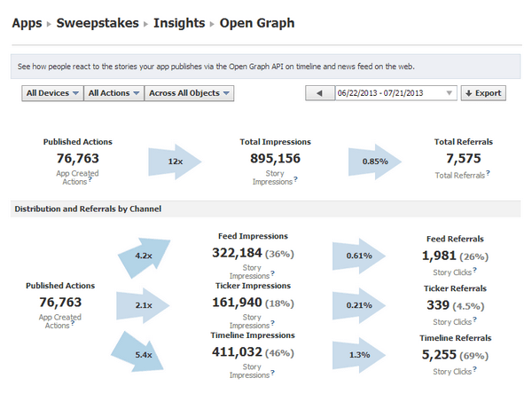
Task: Click the 0.85% referral rate arrow
Action: pyautogui.click(x=376, y=162)
